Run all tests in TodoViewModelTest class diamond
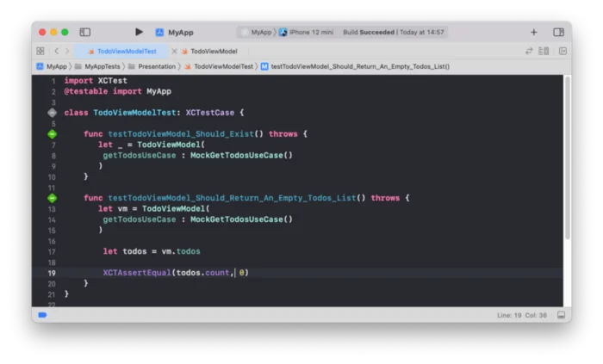 [53, 113]
